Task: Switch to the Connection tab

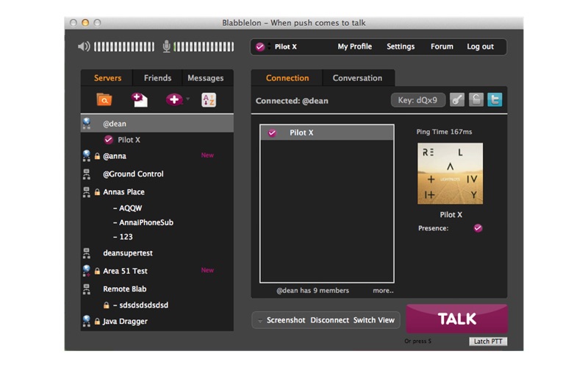Action: tap(287, 78)
